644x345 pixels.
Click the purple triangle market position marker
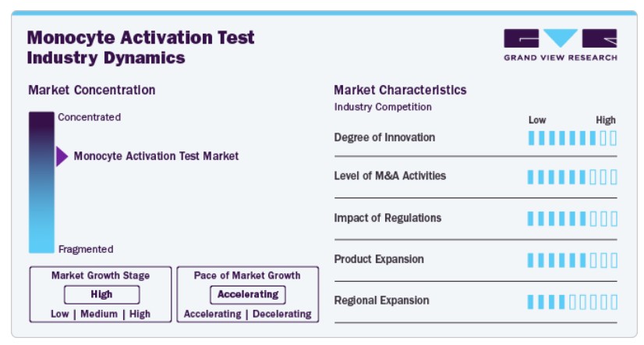point(62,156)
